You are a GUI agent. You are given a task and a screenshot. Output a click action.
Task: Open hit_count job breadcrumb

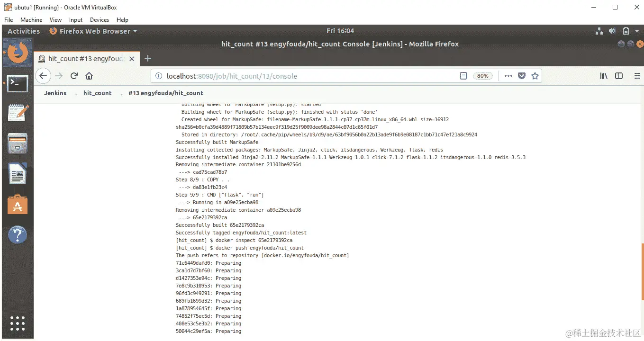click(x=98, y=93)
